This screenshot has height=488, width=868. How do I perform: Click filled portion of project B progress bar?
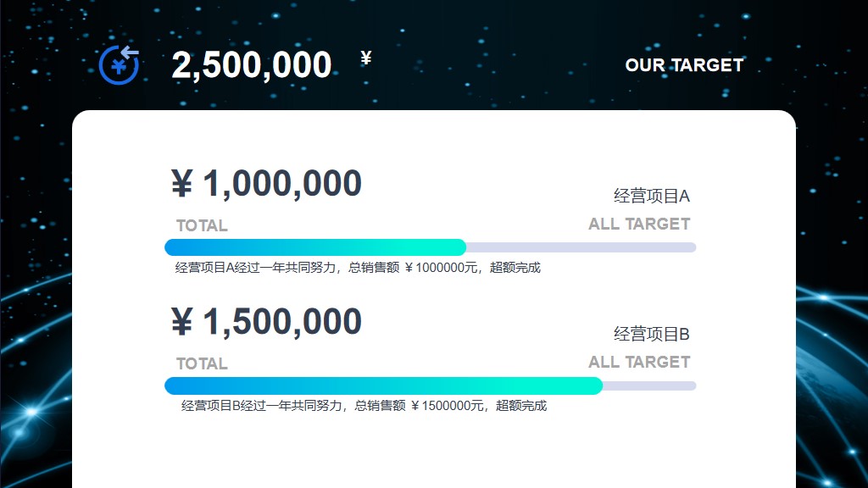tap(384, 385)
